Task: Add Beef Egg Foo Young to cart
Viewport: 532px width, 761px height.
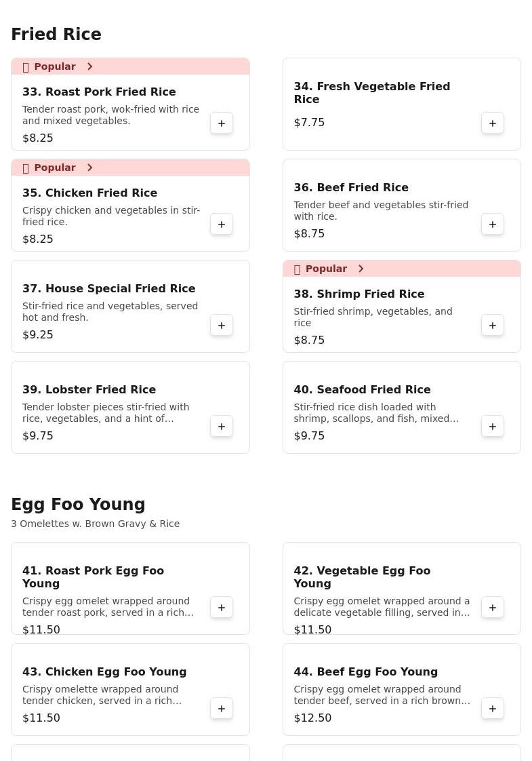Action: click(493, 709)
